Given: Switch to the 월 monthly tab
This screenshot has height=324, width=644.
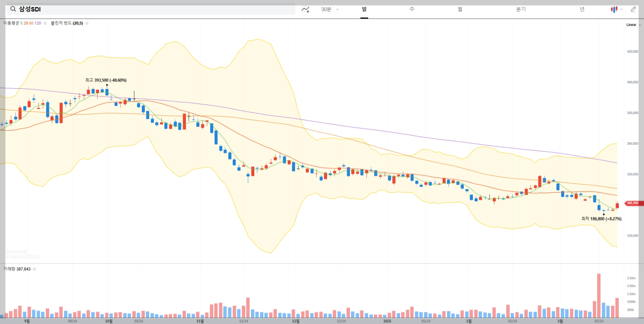Looking at the screenshot, I should click(x=460, y=9).
